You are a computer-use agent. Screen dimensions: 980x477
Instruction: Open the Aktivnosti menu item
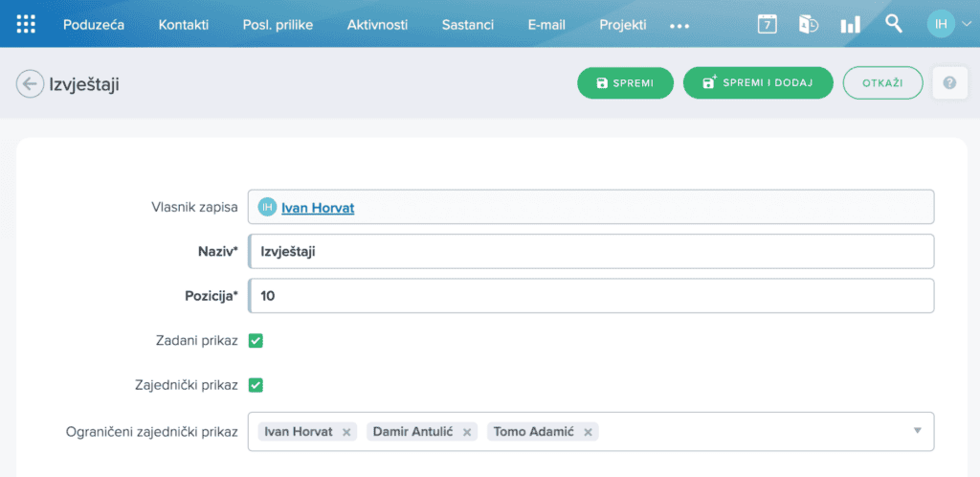[377, 25]
